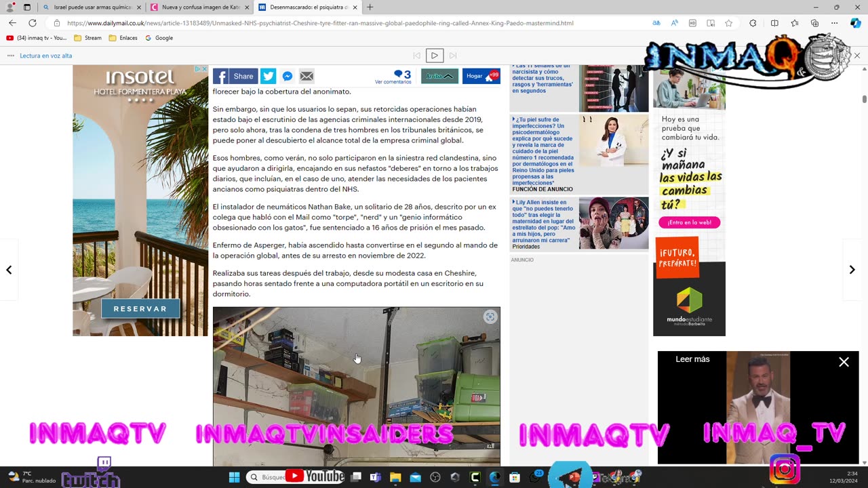Viewport: 868px width, 488px height.
Task: Click the Hogar home button
Action: (x=481, y=77)
